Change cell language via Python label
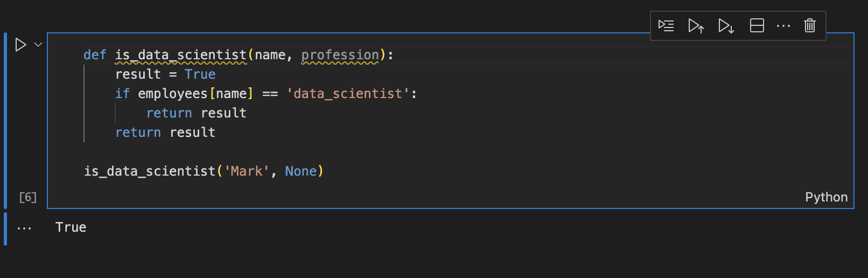 tap(826, 197)
